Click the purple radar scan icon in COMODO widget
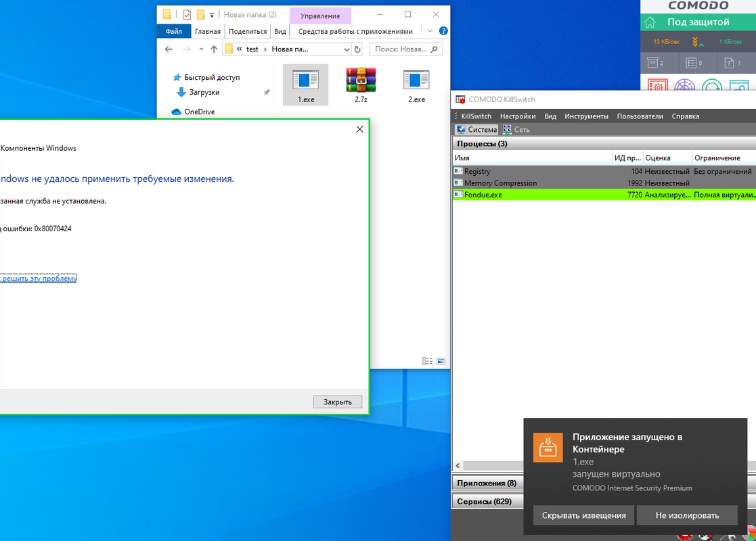The height and width of the screenshot is (541, 756). (685, 85)
